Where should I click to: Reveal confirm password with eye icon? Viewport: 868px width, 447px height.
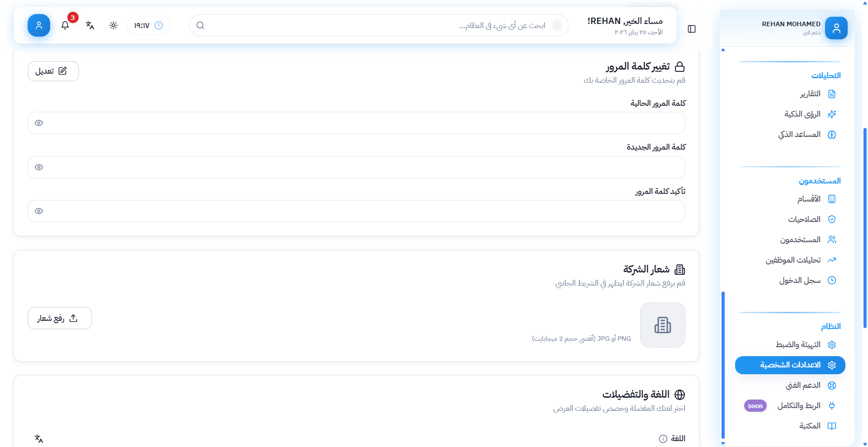[x=39, y=211]
